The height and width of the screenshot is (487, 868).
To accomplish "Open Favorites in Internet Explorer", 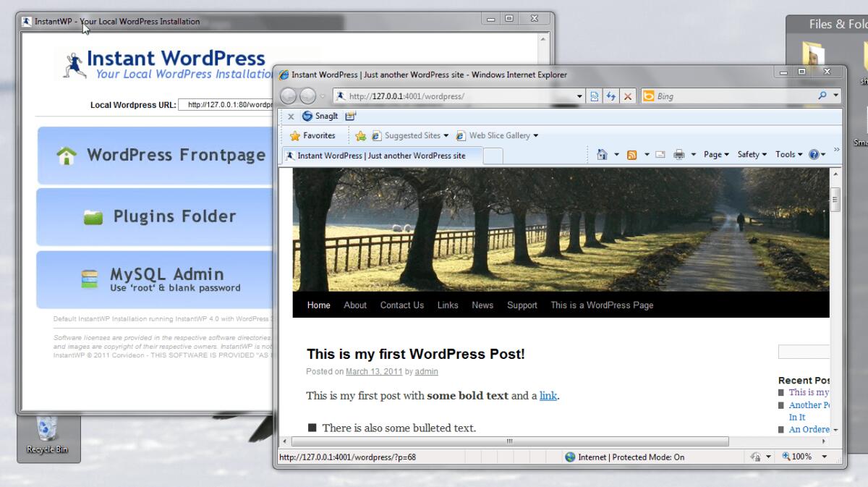I will (314, 135).
